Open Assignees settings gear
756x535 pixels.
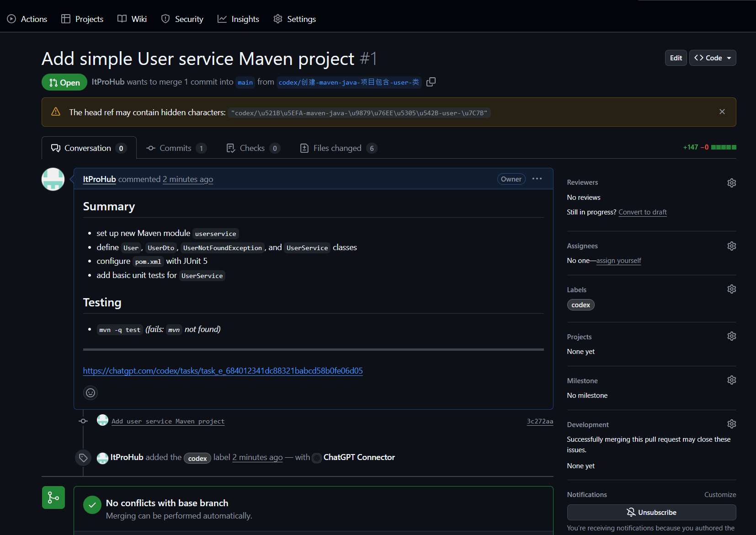pyautogui.click(x=731, y=246)
